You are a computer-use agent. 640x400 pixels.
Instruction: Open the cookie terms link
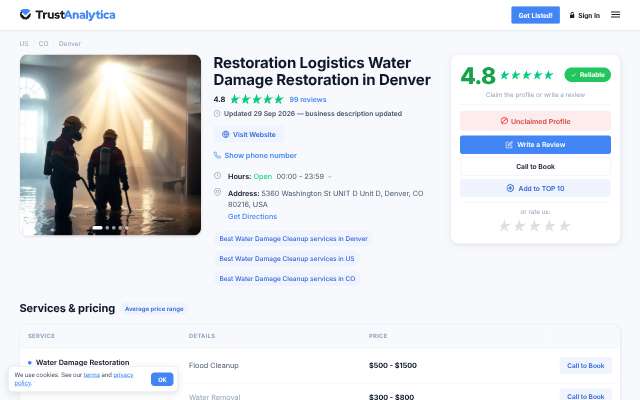pos(91,375)
